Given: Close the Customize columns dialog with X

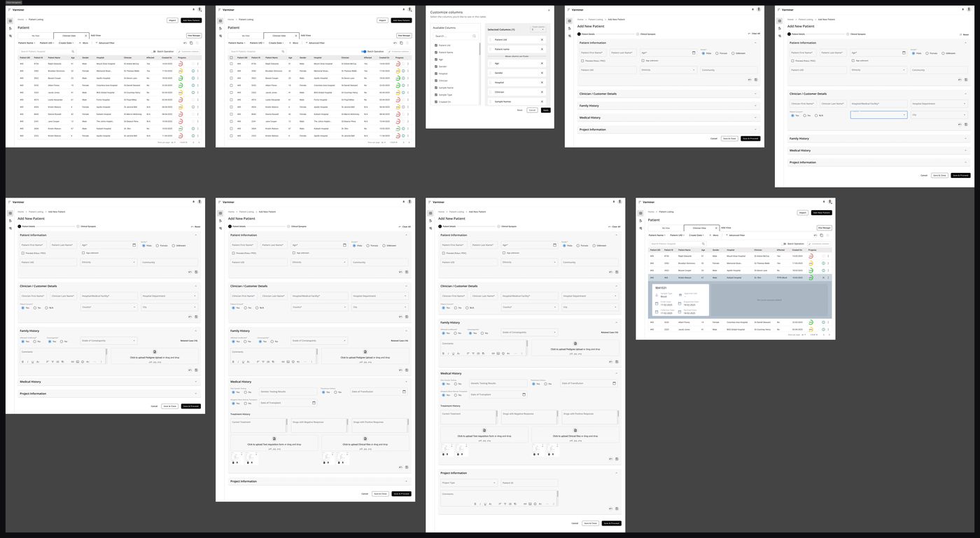Looking at the screenshot, I should click(x=549, y=10).
